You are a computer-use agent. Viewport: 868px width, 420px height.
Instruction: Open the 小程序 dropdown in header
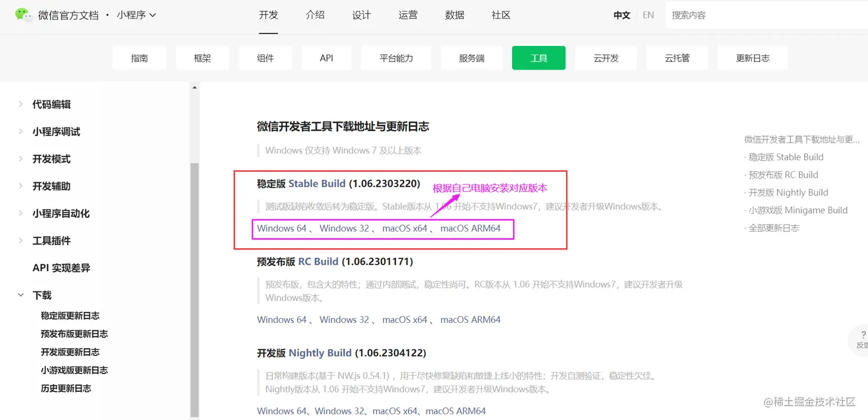point(136,15)
